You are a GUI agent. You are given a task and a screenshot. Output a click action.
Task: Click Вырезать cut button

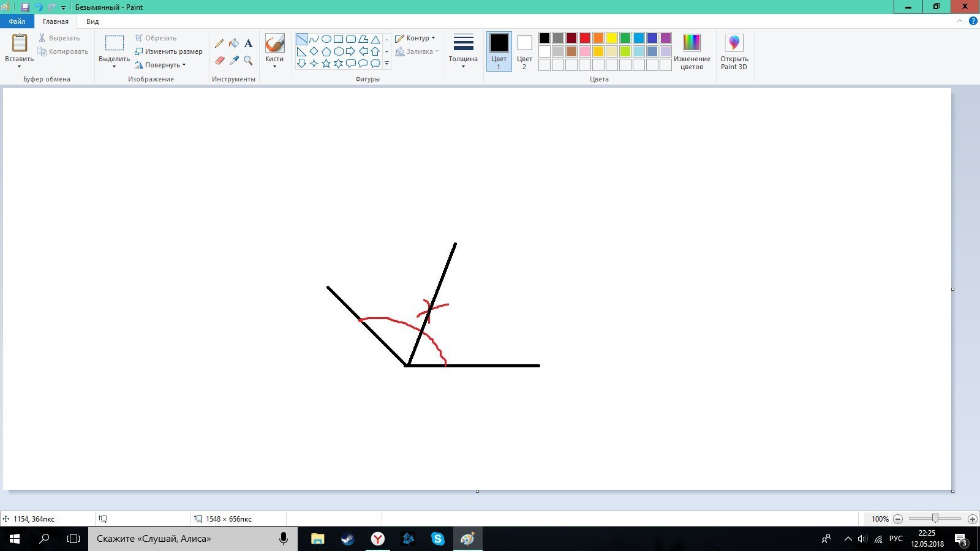coord(58,38)
